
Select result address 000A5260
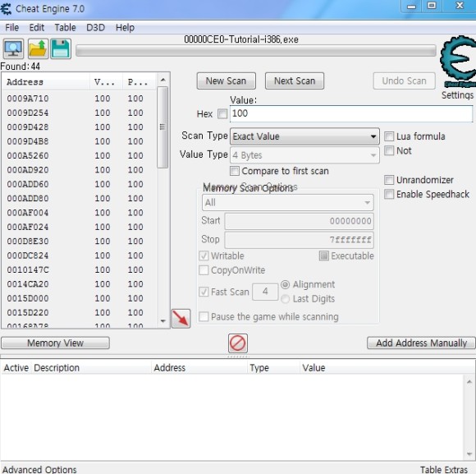pos(28,156)
